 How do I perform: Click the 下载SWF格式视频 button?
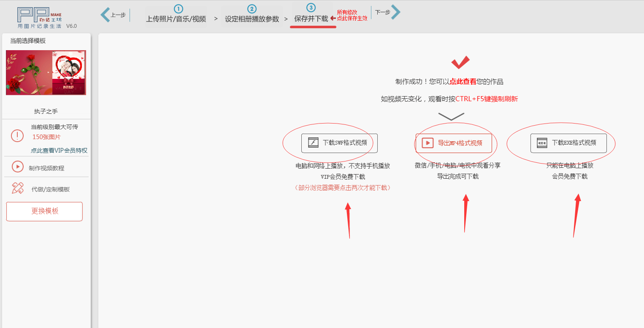click(339, 143)
